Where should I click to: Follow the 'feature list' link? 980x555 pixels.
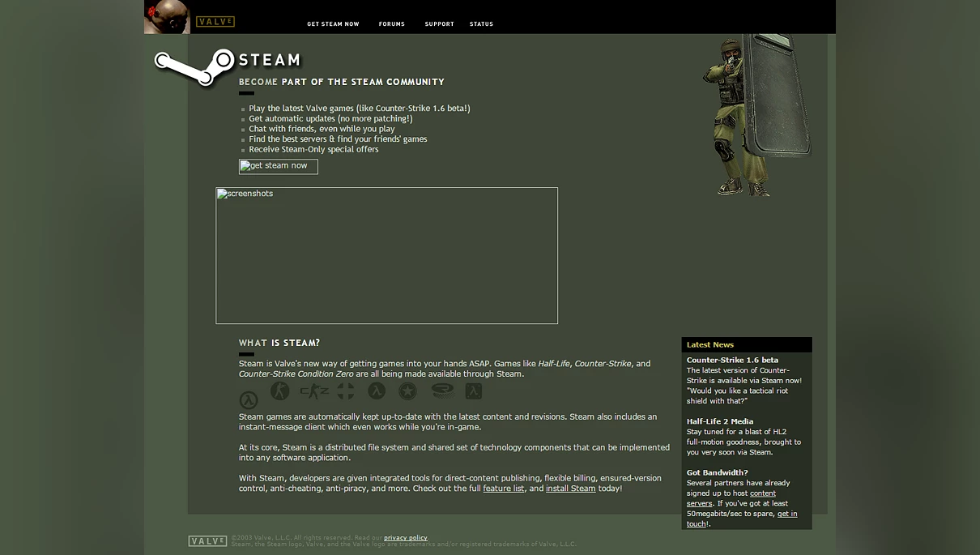504,489
